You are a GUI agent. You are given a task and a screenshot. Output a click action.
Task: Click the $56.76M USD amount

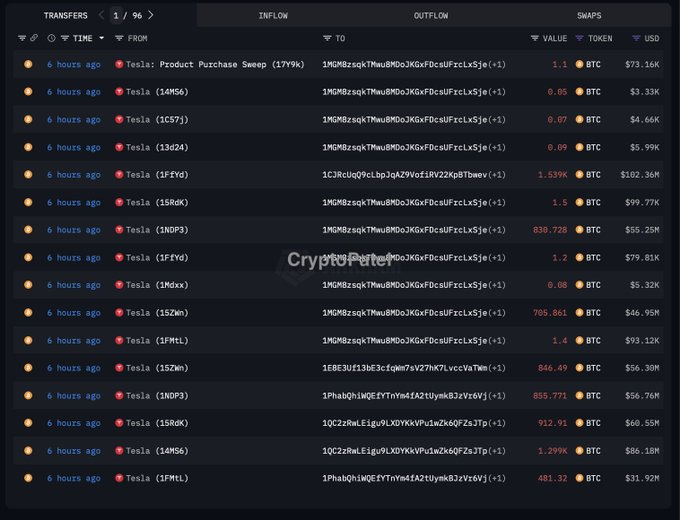coord(642,396)
